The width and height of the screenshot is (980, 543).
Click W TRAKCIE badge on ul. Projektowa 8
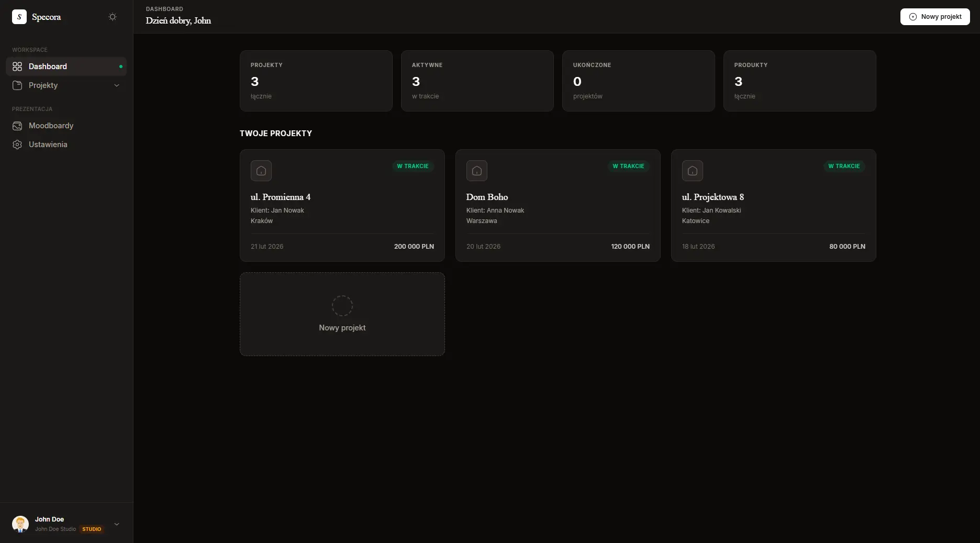(x=844, y=167)
